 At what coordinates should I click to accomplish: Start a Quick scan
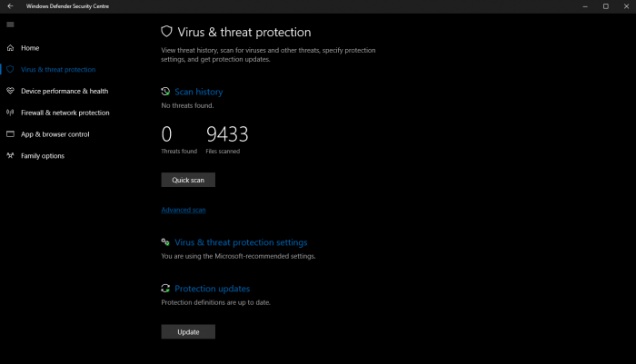pyautogui.click(x=188, y=180)
